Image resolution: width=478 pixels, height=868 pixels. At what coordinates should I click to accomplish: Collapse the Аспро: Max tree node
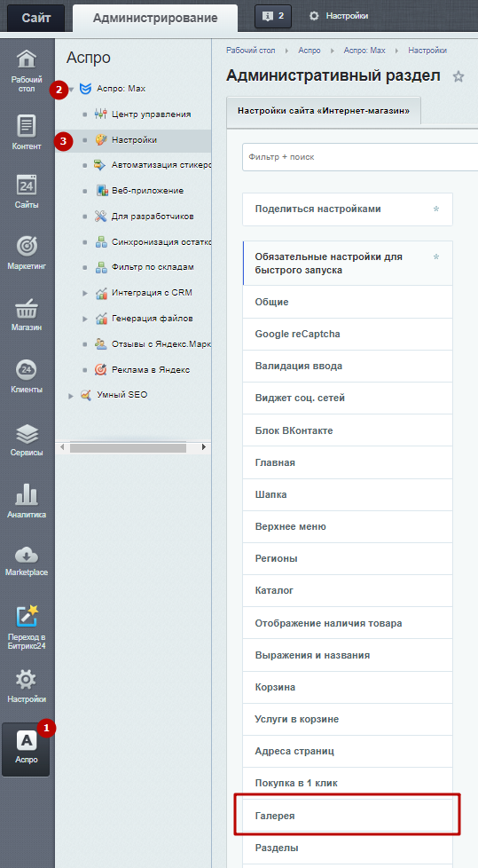point(71,89)
